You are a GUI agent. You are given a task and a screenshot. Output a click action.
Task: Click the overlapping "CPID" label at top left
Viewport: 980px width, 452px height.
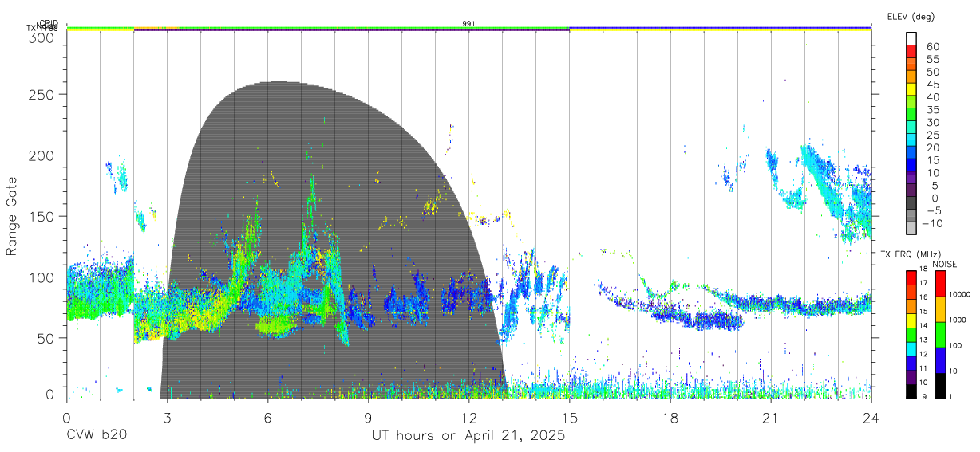(x=48, y=23)
